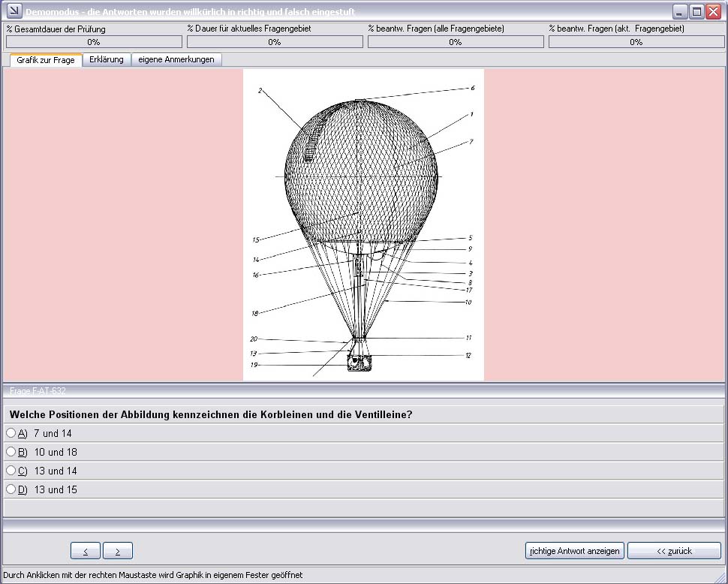The width and height of the screenshot is (728, 584).
Task: Maximize the Demomodus window
Action: click(696, 11)
